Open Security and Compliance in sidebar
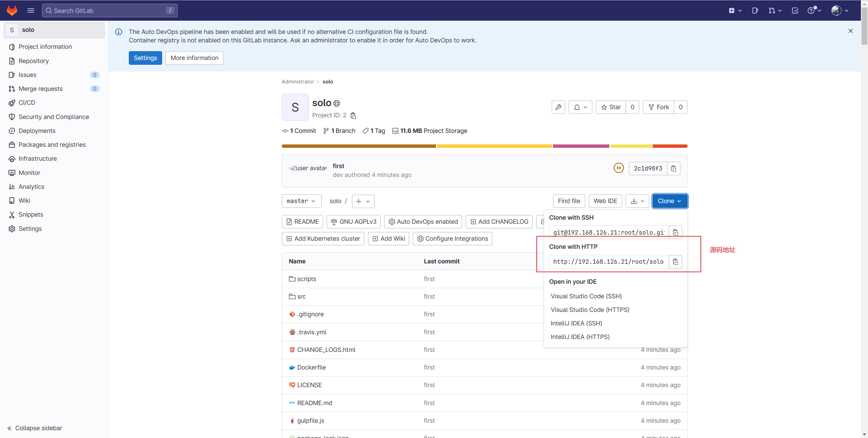 pos(54,117)
